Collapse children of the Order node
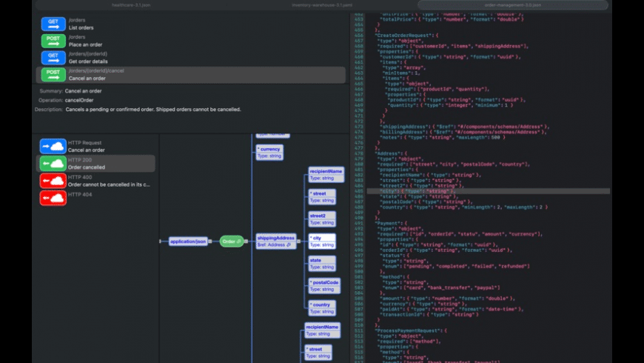644x363 pixels. point(246,242)
